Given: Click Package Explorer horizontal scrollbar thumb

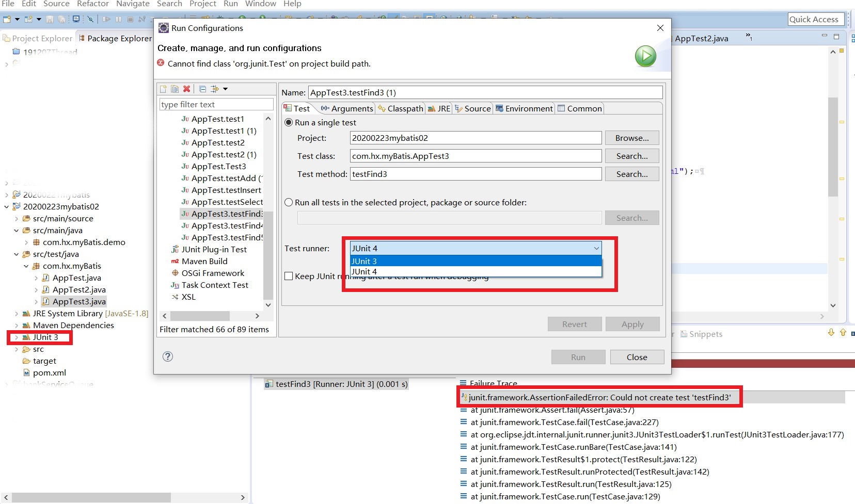Looking at the screenshot, I should (91, 497).
